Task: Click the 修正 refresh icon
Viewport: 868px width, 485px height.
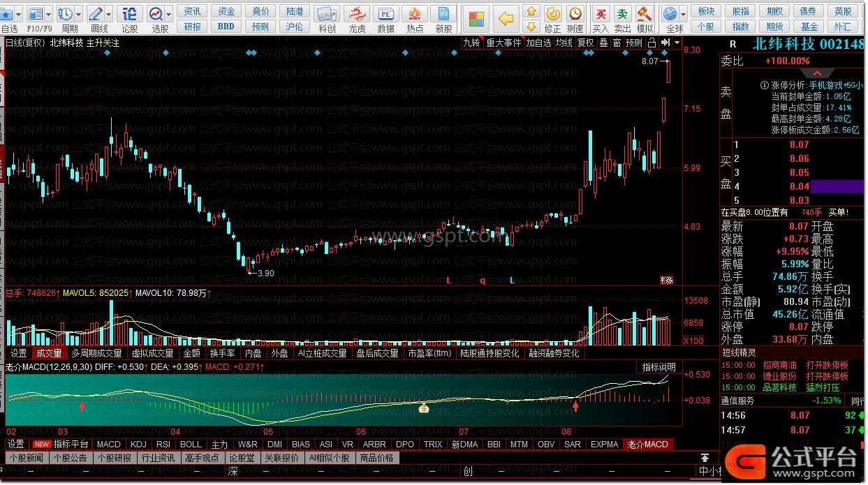Action: pos(552,13)
